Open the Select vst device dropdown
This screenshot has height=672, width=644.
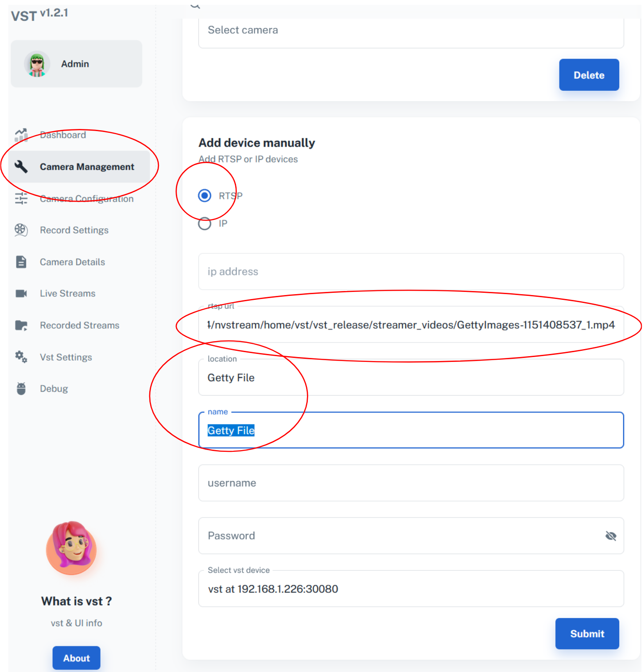click(411, 589)
